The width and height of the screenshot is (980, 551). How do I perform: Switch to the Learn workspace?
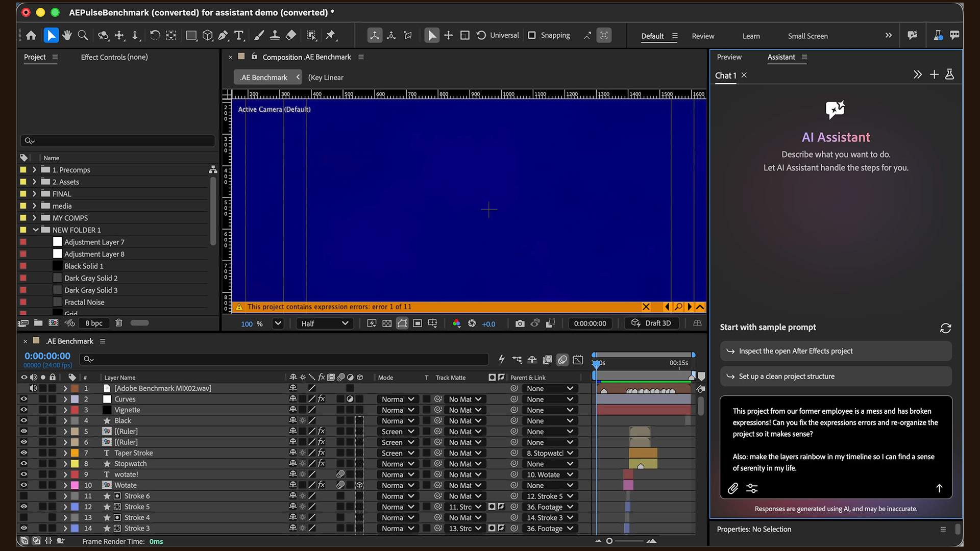click(x=751, y=36)
